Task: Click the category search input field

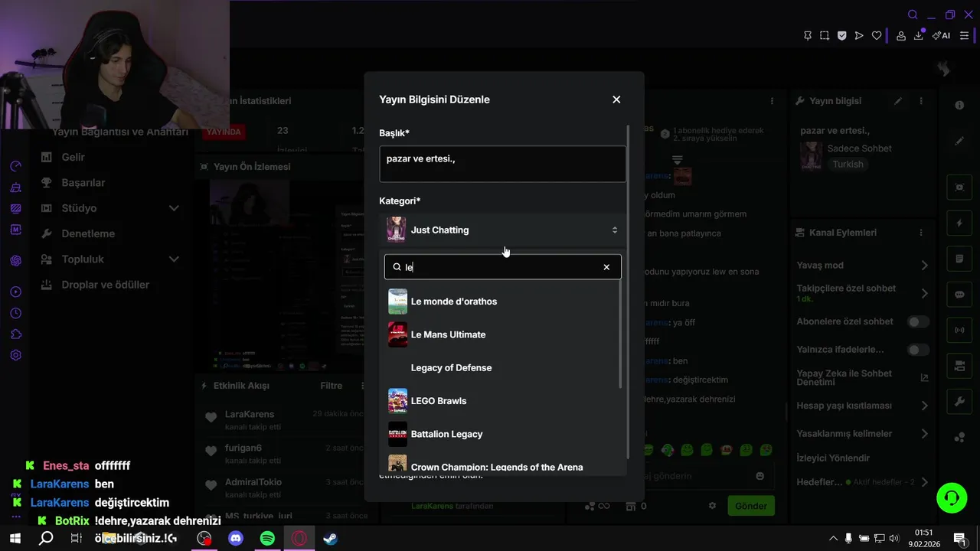Action: coord(502,267)
